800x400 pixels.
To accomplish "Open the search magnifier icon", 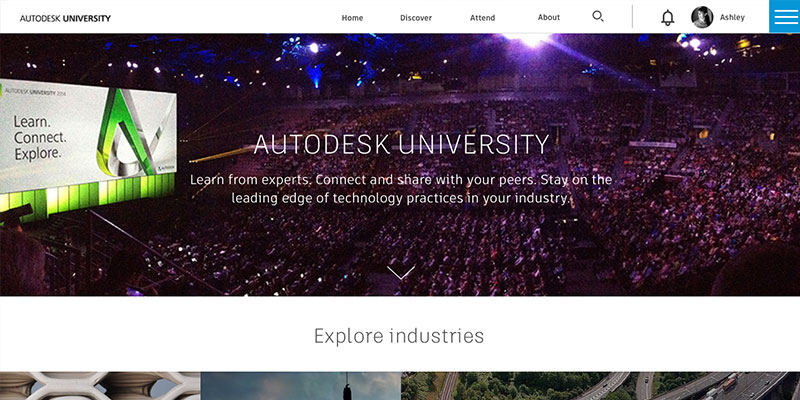I will [597, 16].
